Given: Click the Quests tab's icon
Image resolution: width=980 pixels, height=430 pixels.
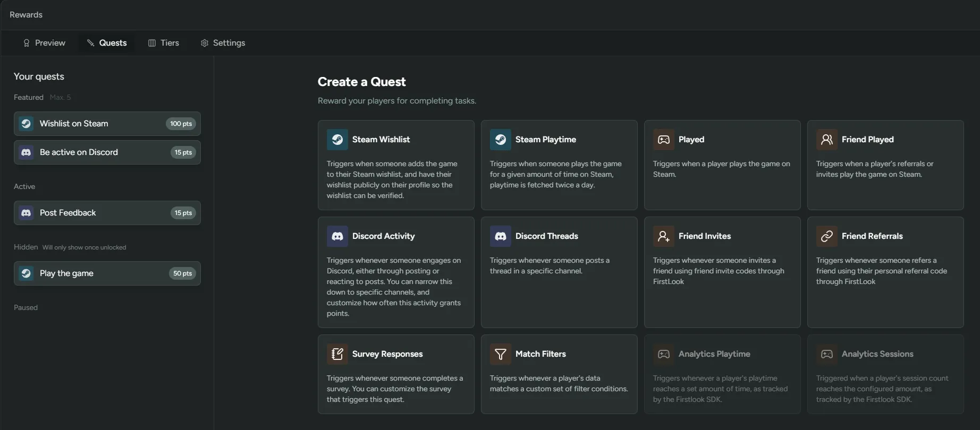Looking at the screenshot, I should tap(91, 43).
